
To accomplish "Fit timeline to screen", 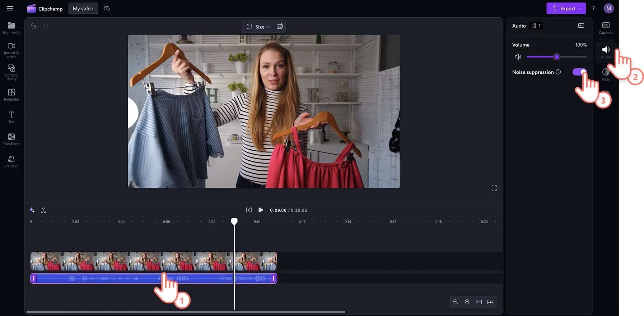I will (x=479, y=302).
